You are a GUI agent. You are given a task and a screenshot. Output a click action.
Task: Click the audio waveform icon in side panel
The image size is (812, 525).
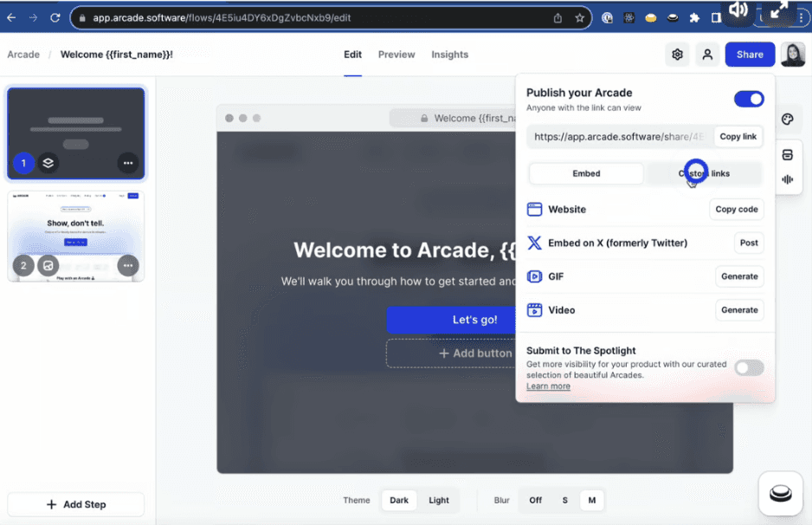point(787,179)
